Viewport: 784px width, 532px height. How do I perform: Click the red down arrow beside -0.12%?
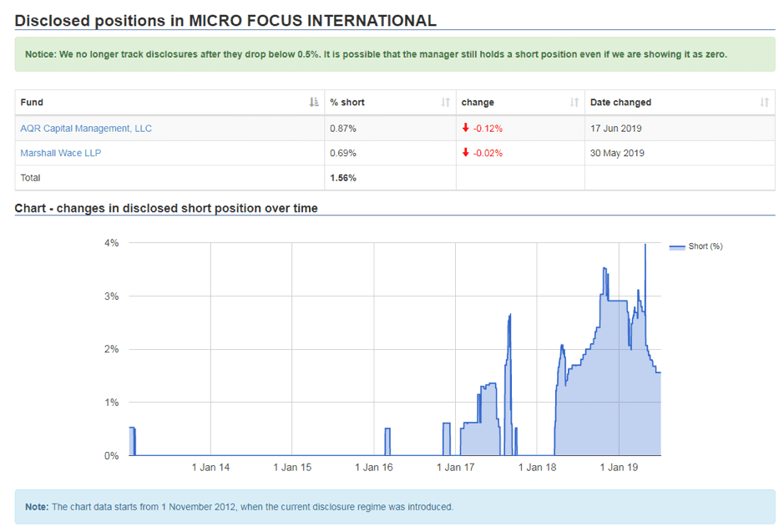tap(466, 128)
